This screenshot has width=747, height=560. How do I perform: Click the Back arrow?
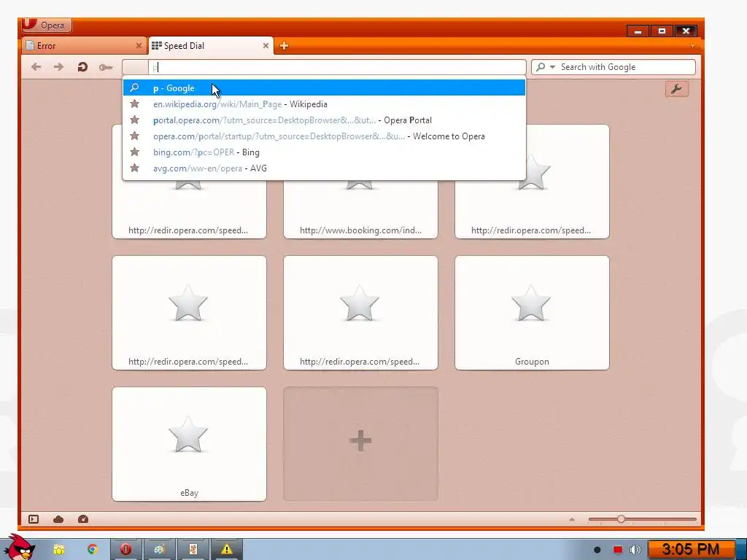point(36,66)
